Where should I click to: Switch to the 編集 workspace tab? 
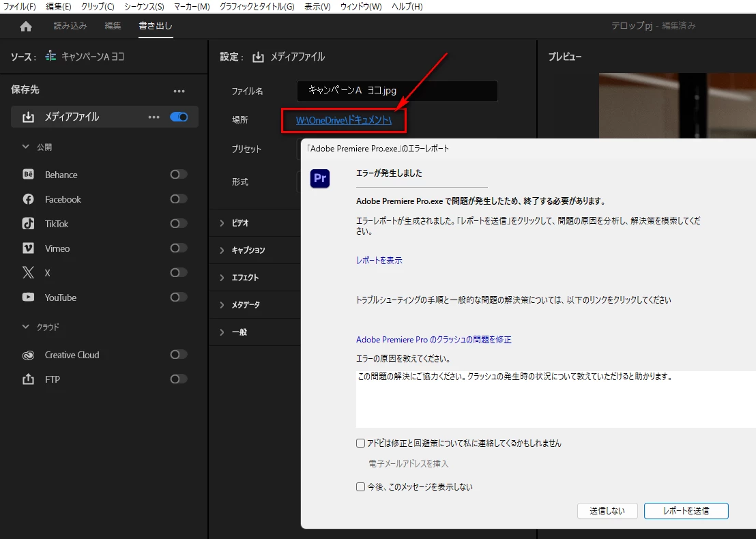point(113,26)
